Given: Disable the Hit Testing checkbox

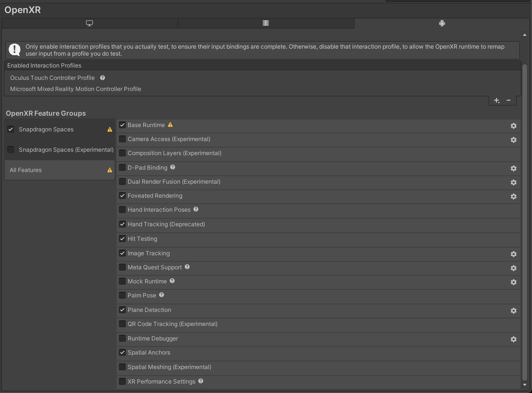Looking at the screenshot, I should click(x=122, y=239).
